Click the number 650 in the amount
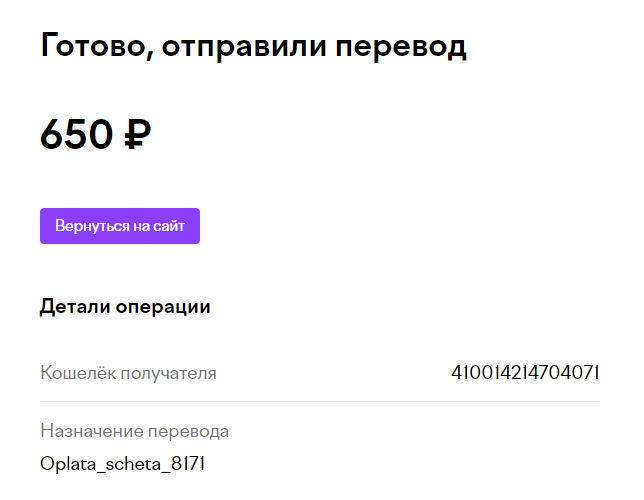This screenshot has height=500, width=644. tap(76, 134)
